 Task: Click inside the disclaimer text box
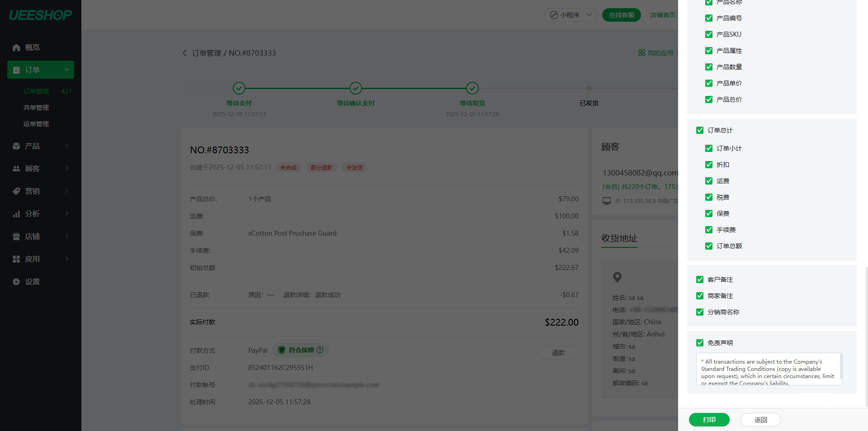pyautogui.click(x=769, y=369)
